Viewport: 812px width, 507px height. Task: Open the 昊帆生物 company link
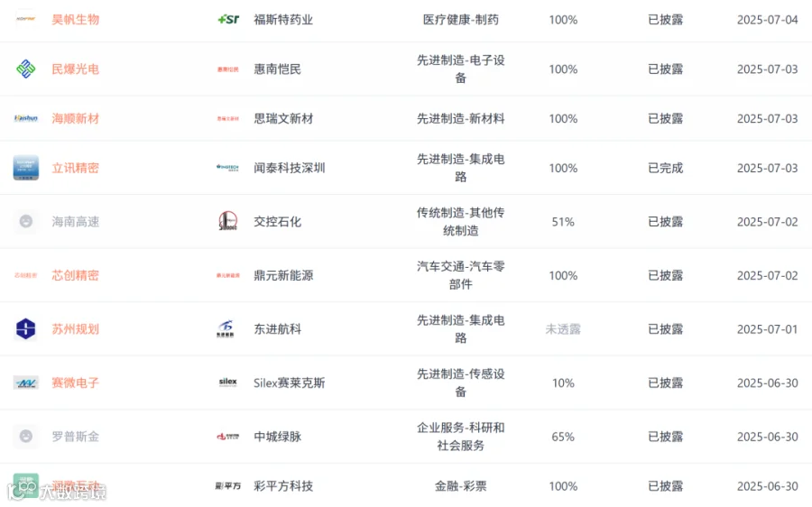click(75, 20)
